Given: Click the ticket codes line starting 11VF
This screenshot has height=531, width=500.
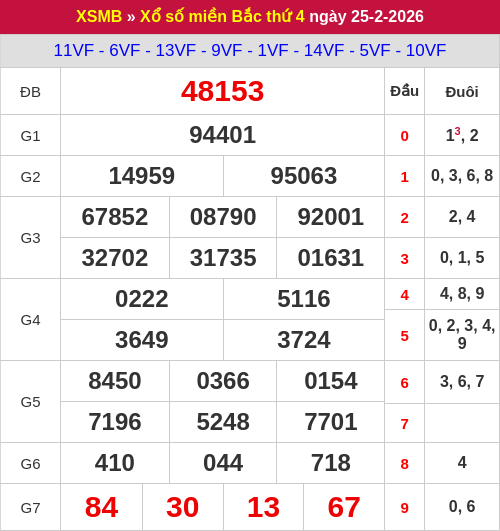Looking at the screenshot, I should pyautogui.click(x=250, y=50).
